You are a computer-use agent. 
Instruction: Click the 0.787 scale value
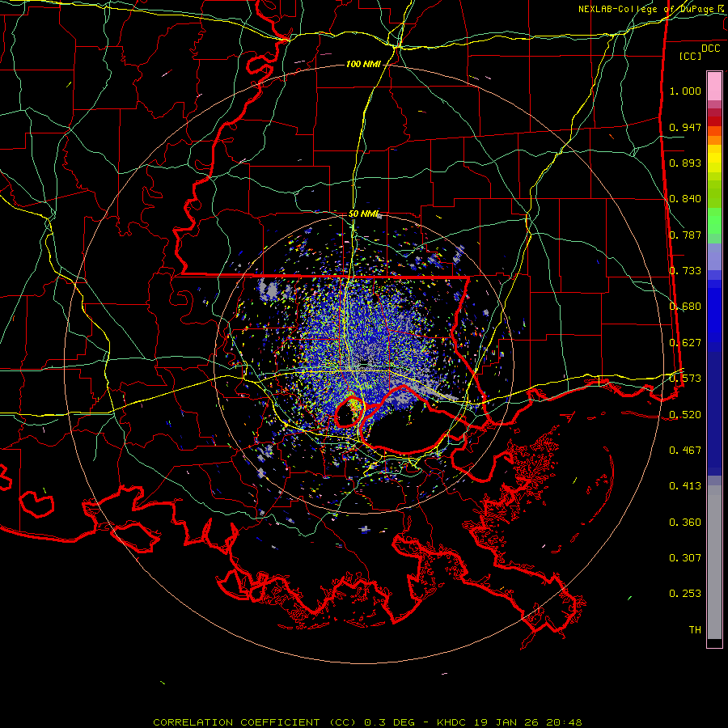pyautogui.click(x=685, y=235)
